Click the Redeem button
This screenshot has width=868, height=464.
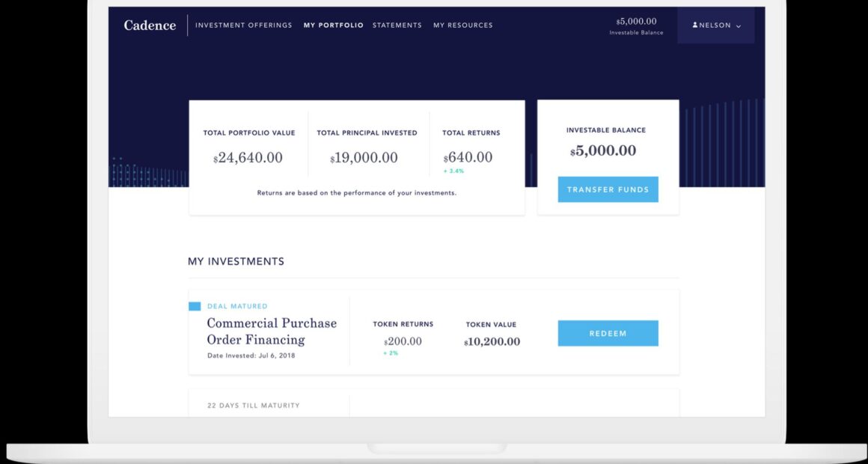608,333
